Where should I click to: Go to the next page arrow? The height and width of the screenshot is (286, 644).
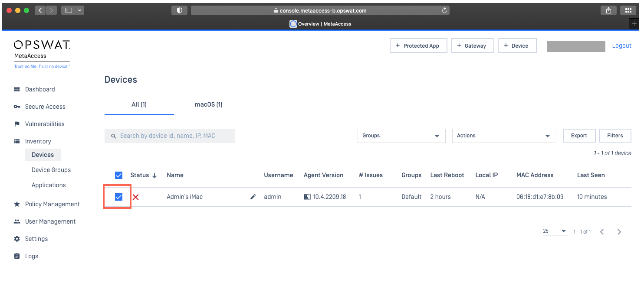coord(619,232)
